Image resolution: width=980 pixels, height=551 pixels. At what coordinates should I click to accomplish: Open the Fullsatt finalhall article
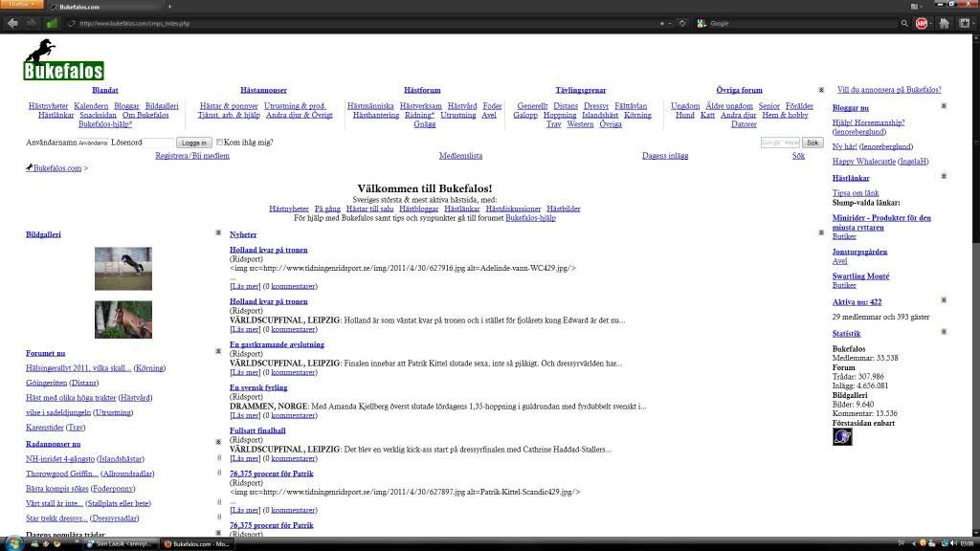click(257, 430)
